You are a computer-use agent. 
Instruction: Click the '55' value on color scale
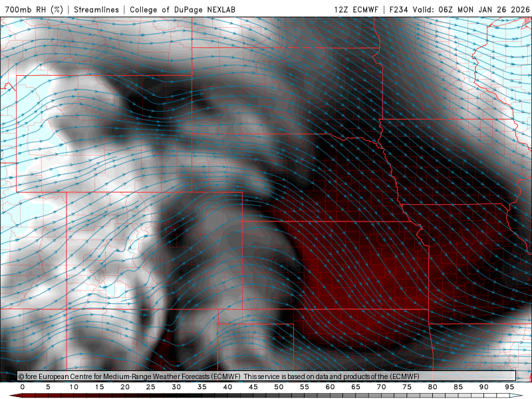(305, 387)
